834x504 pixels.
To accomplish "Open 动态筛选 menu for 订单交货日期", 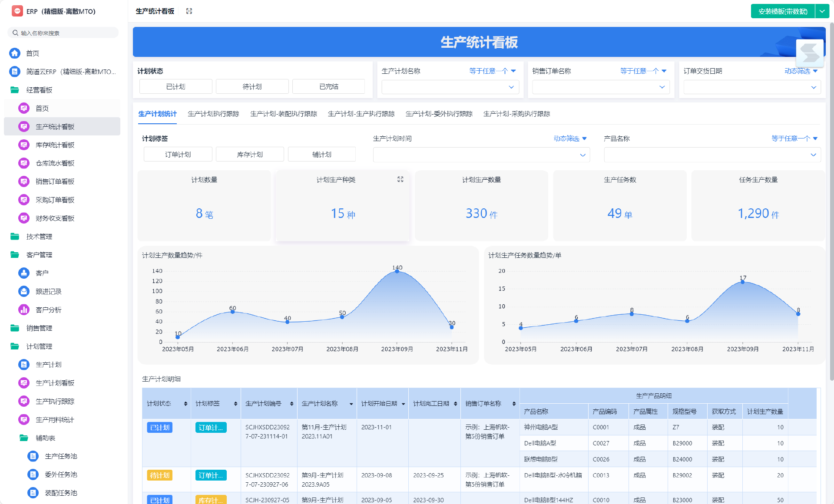I will [x=801, y=71].
